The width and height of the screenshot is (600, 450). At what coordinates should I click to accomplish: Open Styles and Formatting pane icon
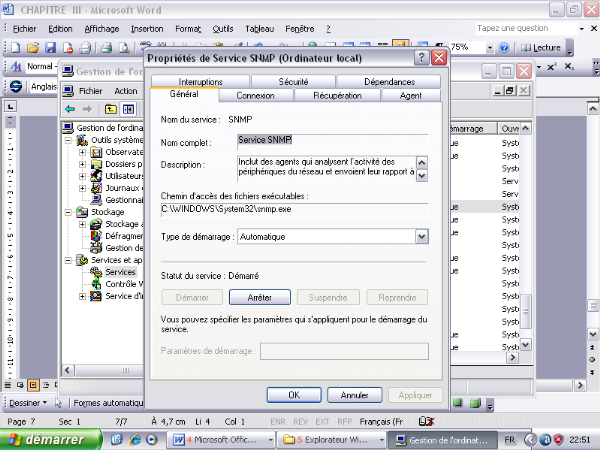coord(16,67)
